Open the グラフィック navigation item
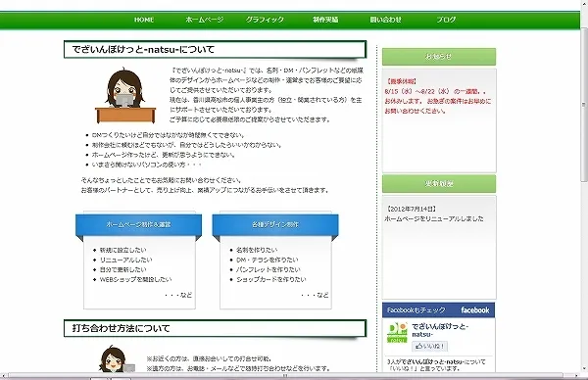 click(265, 20)
